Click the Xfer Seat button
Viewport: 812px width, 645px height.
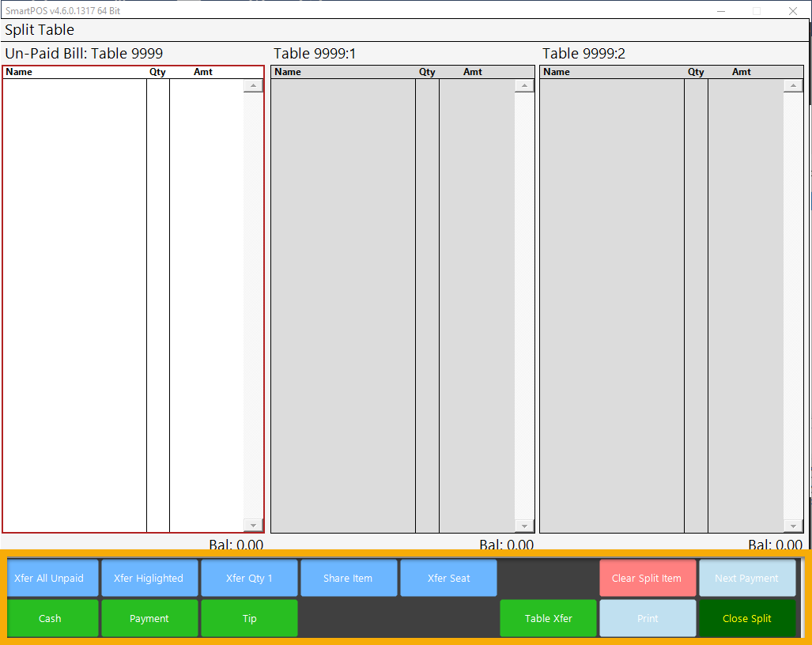click(448, 578)
